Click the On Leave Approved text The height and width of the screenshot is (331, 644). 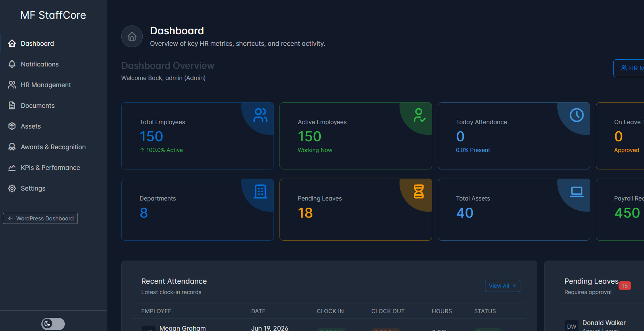(627, 150)
